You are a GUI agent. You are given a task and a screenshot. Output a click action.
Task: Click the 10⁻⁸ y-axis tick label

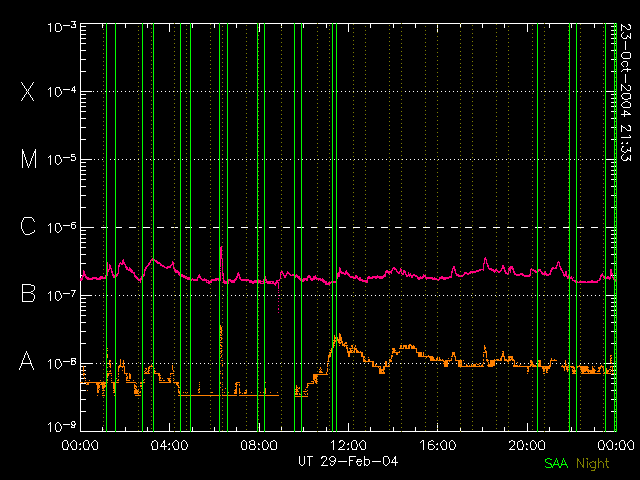[62, 363]
